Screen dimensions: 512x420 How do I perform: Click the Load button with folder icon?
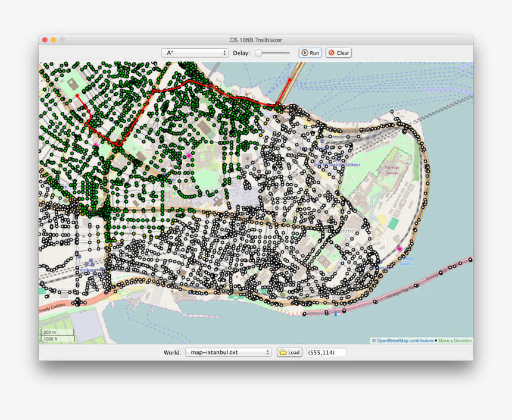click(x=289, y=352)
